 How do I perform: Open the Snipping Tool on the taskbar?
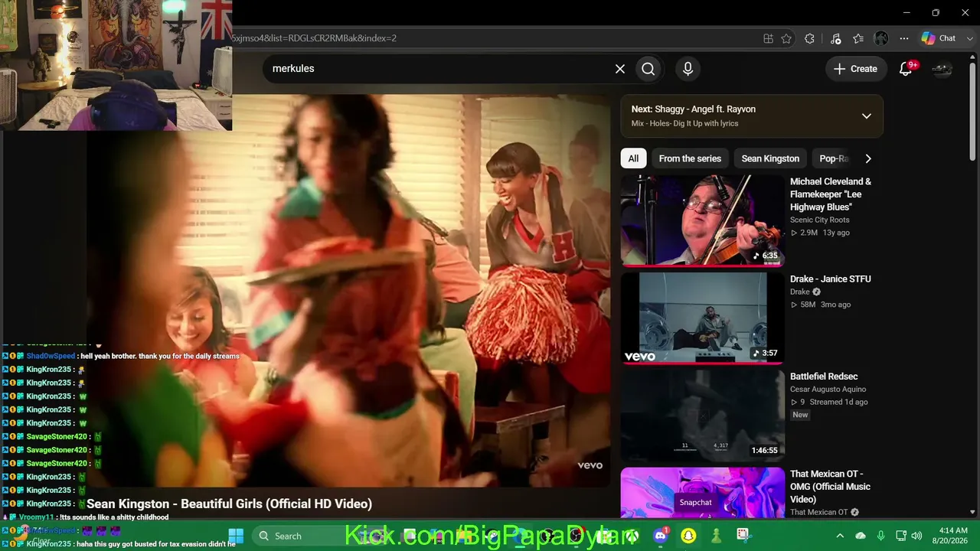[x=743, y=536]
